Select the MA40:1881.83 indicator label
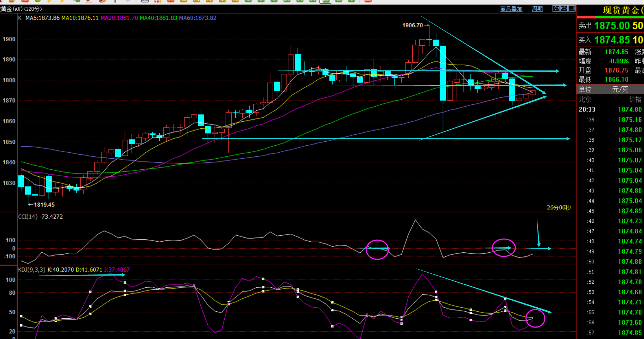Viewport: 644px width, 339px height. tap(159, 18)
